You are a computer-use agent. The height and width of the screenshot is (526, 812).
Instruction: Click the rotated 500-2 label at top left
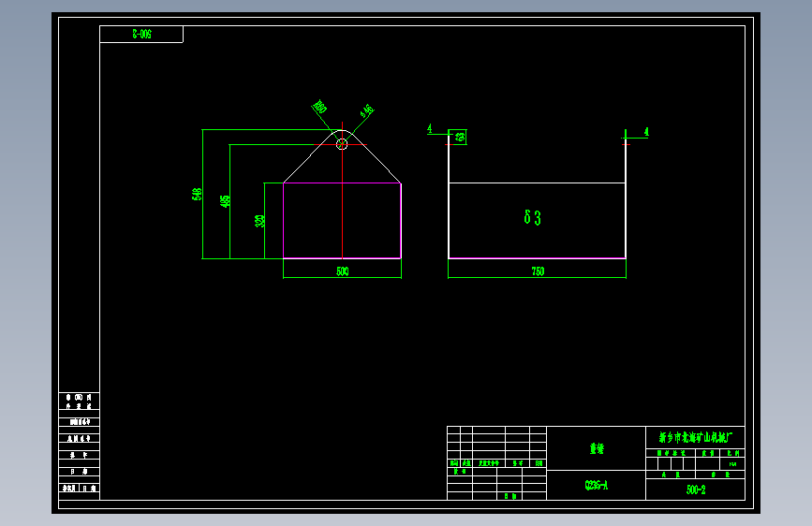pyautogui.click(x=141, y=35)
